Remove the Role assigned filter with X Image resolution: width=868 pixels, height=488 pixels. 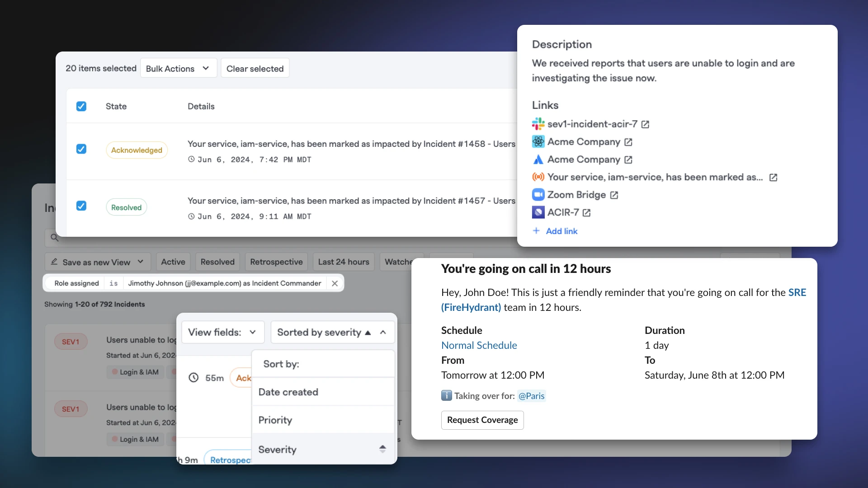335,283
